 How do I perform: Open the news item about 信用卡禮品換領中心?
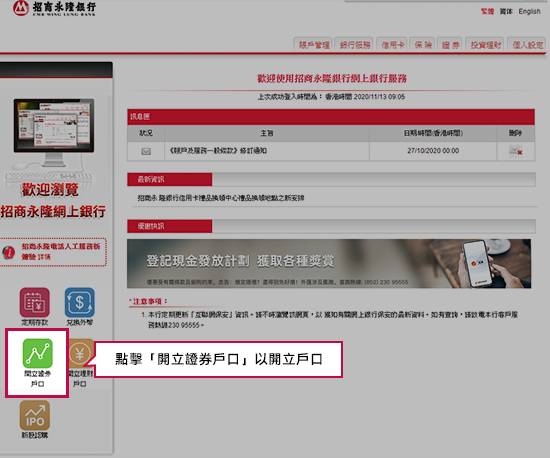coord(221,198)
